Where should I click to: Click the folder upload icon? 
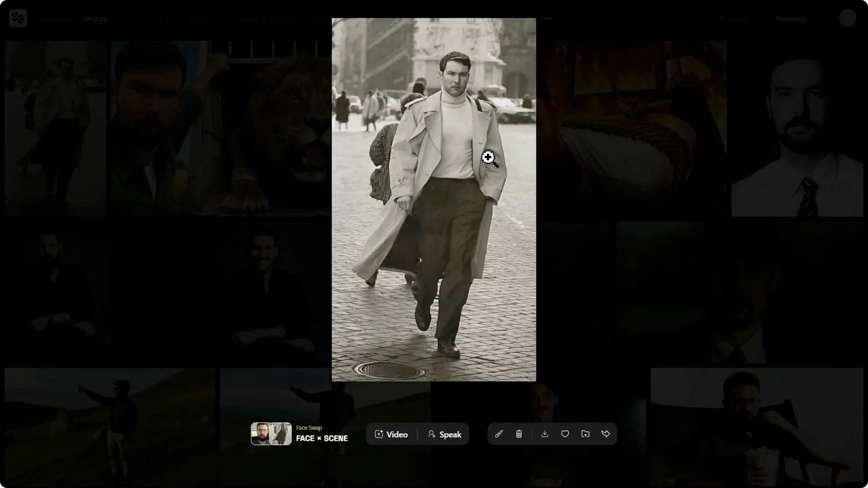[x=585, y=434]
